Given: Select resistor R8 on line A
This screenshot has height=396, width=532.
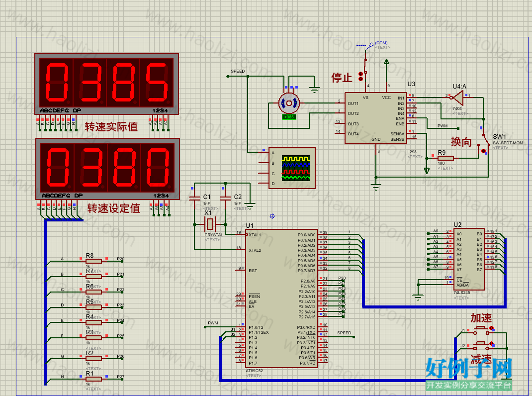Looking at the screenshot, I should tap(93, 261).
